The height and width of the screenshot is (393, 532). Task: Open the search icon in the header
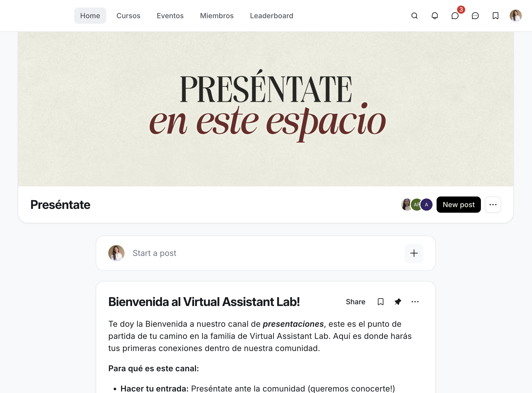coord(414,16)
